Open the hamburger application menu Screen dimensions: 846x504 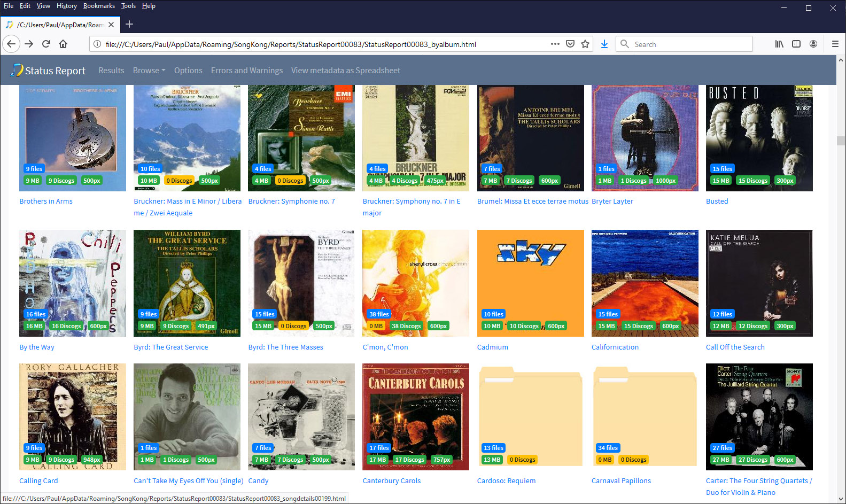(835, 44)
